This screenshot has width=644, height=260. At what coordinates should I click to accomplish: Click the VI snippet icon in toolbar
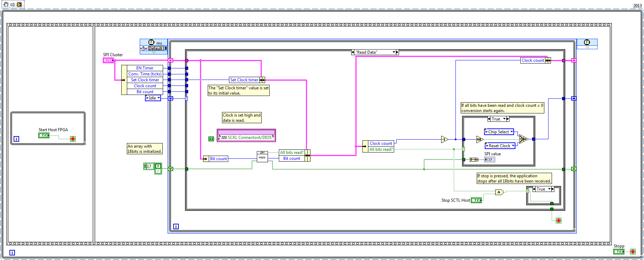tap(19, 5)
